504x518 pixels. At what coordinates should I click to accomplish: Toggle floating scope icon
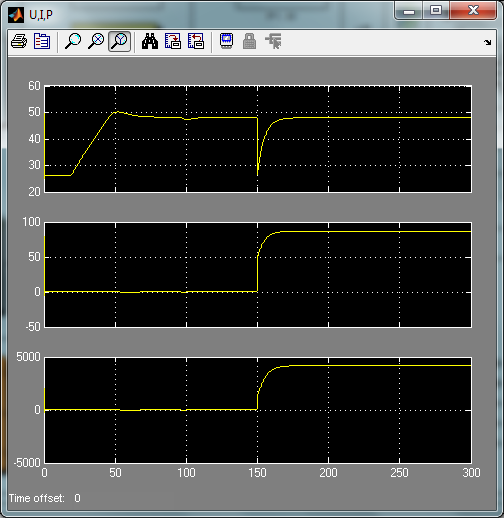click(x=227, y=42)
